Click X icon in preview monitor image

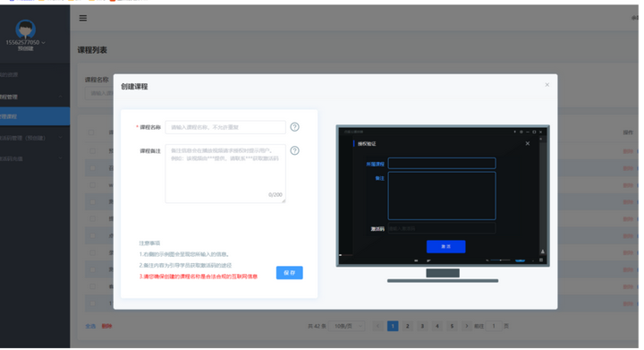coord(528,143)
